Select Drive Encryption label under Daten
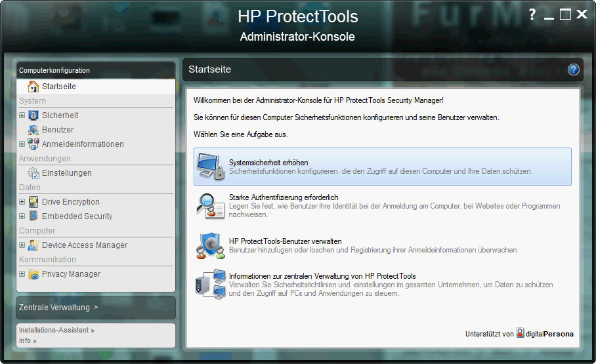The width and height of the screenshot is (596, 364). [x=71, y=202]
